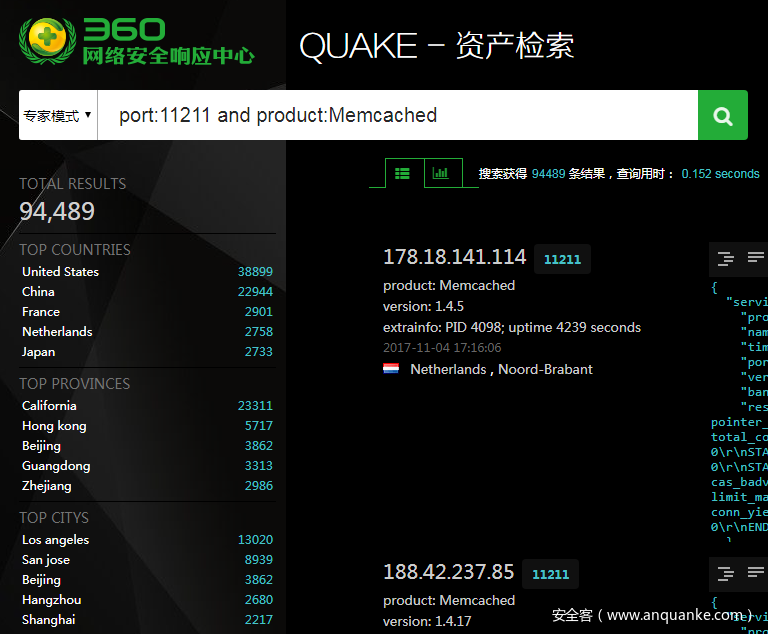
Task: Click the United States count 38899
Action: [x=255, y=271]
